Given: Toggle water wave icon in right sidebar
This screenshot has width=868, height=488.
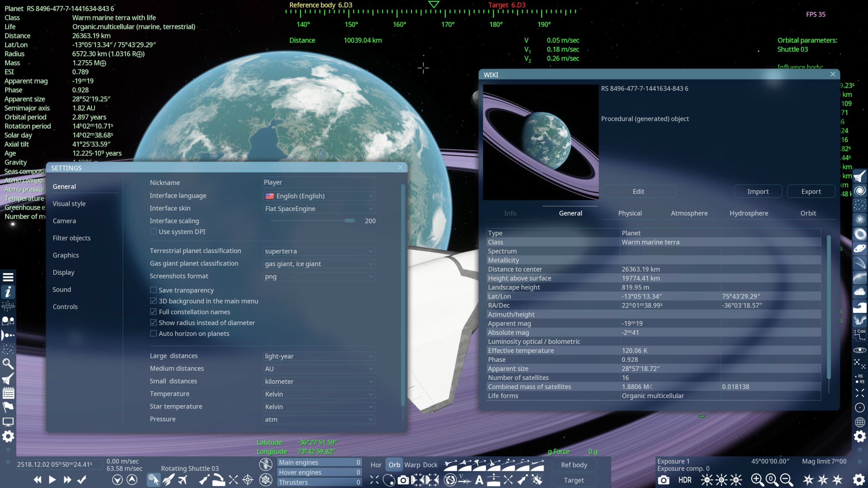Looking at the screenshot, I should [860, 306].
